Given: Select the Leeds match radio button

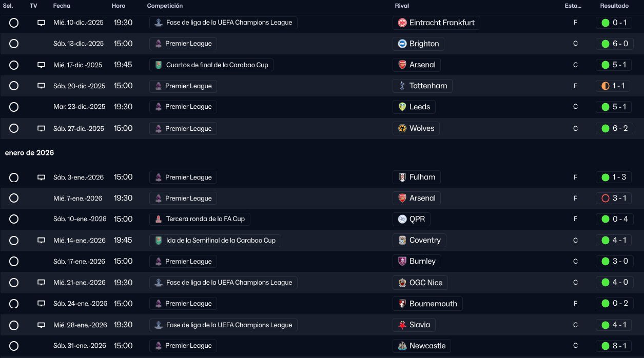Looking at the screenshot, I should (14, 107).
